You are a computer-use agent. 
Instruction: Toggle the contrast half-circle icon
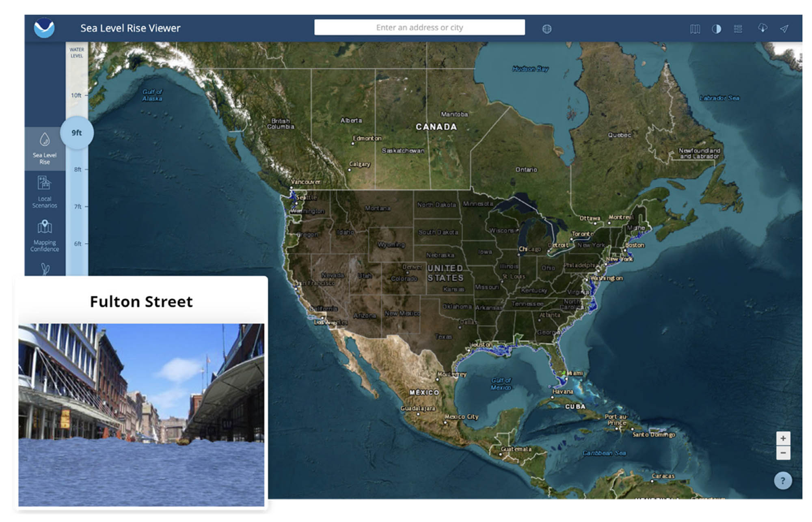point(717,28)
